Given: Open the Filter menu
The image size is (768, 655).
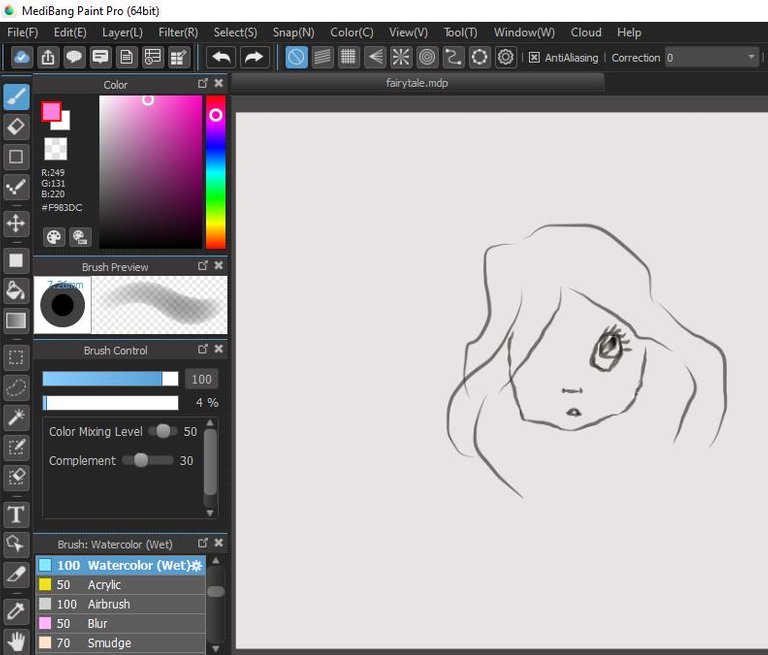Looking at the screenshot, I should click(x=178, y=32).
